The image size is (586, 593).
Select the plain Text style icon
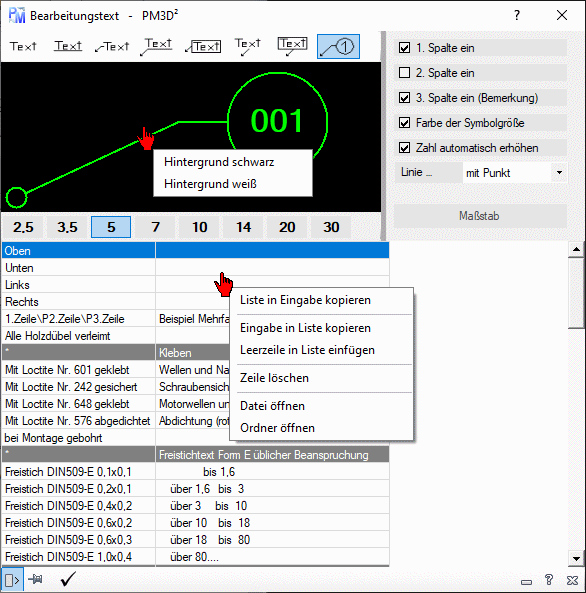[23, 47]
